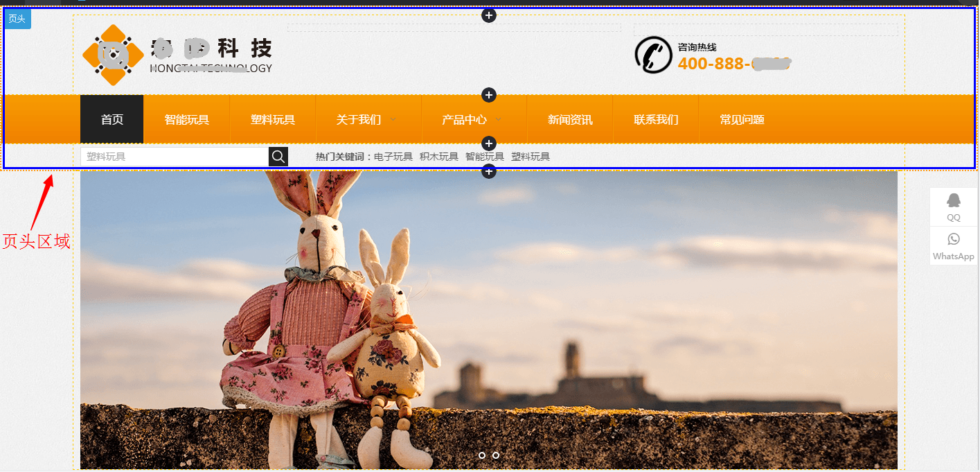Open 新闻资讯 in the navigation bar
980x472 pixels.
coord(570,120)
